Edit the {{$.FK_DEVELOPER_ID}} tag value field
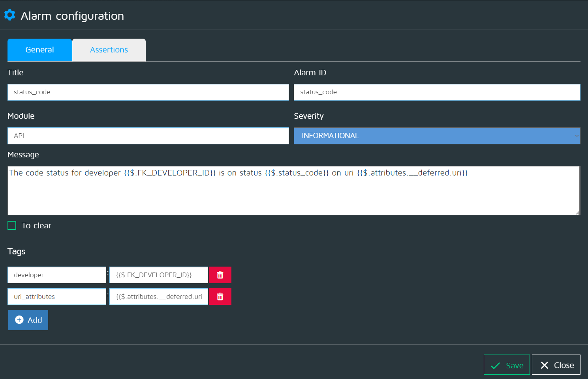Viewport: 588px width, 379px height. pos(158,275)
